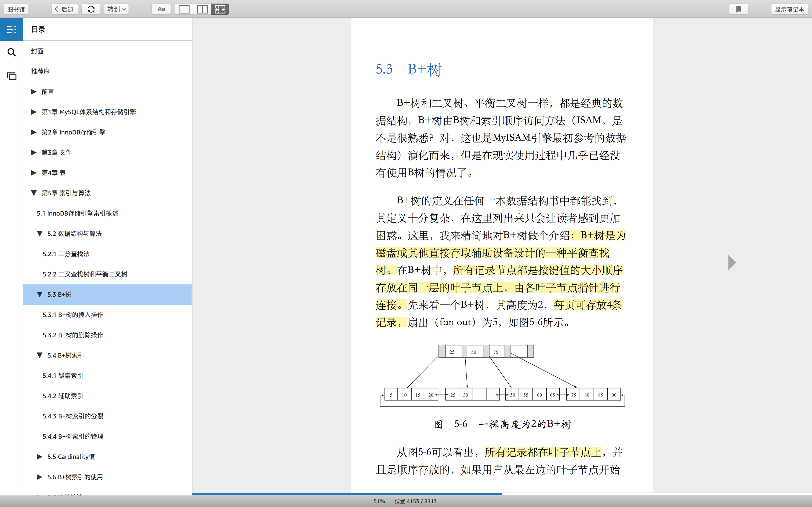The width and height of the screenshot is (812, 507).
Task: Switch to single-column page layout
Action: click(x=184, y=9)
